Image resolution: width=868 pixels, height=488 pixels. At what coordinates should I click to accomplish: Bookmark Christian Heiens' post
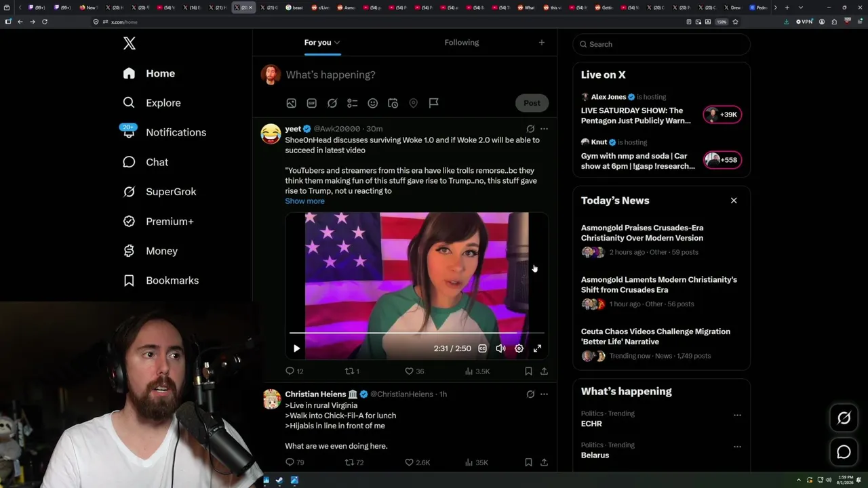(528, 462)
